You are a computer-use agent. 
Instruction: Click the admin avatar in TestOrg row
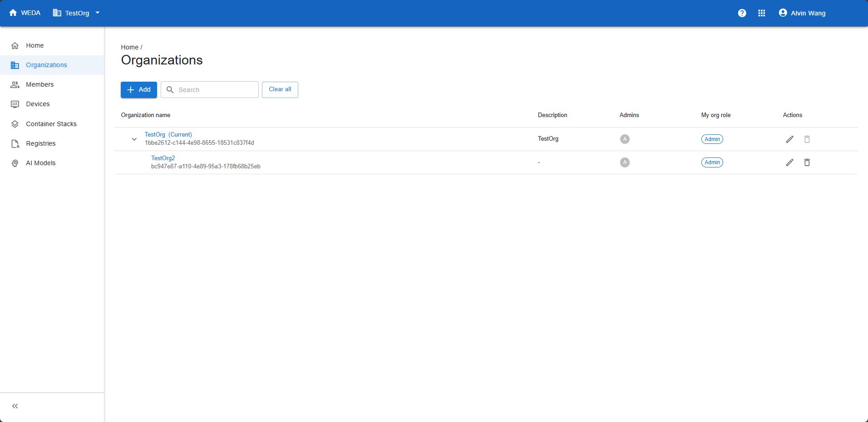(625, 139)
